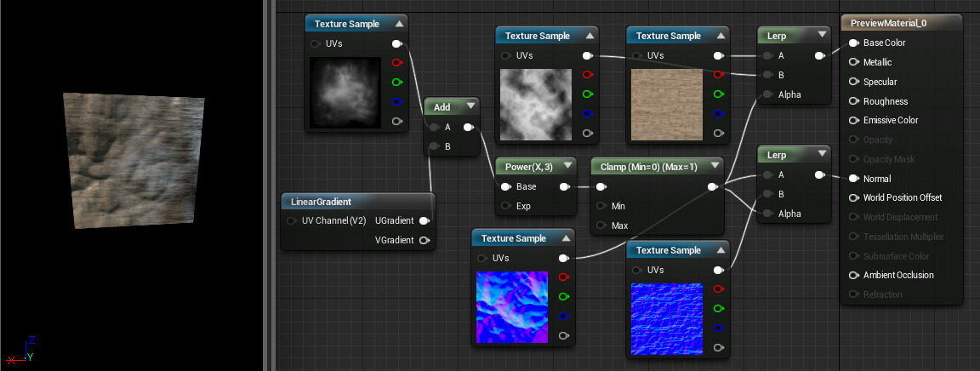Click the Emissive Color input pin

(x=853, y=120)
